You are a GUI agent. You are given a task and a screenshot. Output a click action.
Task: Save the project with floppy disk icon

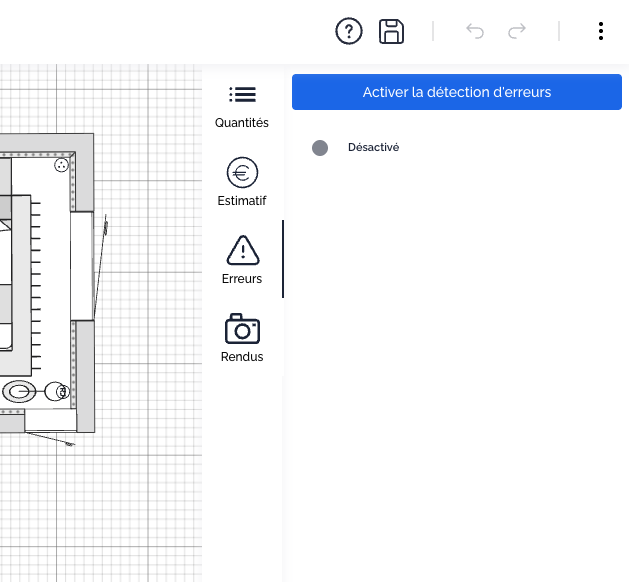pyautogui.click(x=392, y=31)
